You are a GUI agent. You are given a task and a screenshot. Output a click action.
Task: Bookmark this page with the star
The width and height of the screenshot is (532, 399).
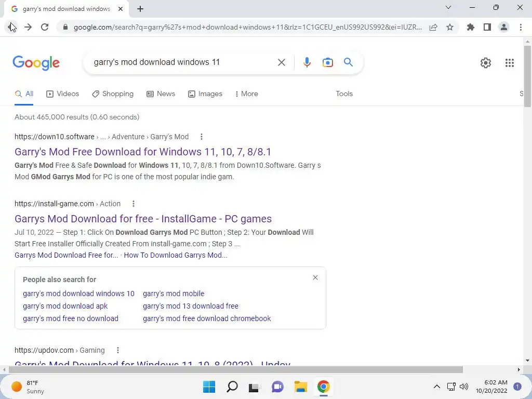(x=450, y=27)
